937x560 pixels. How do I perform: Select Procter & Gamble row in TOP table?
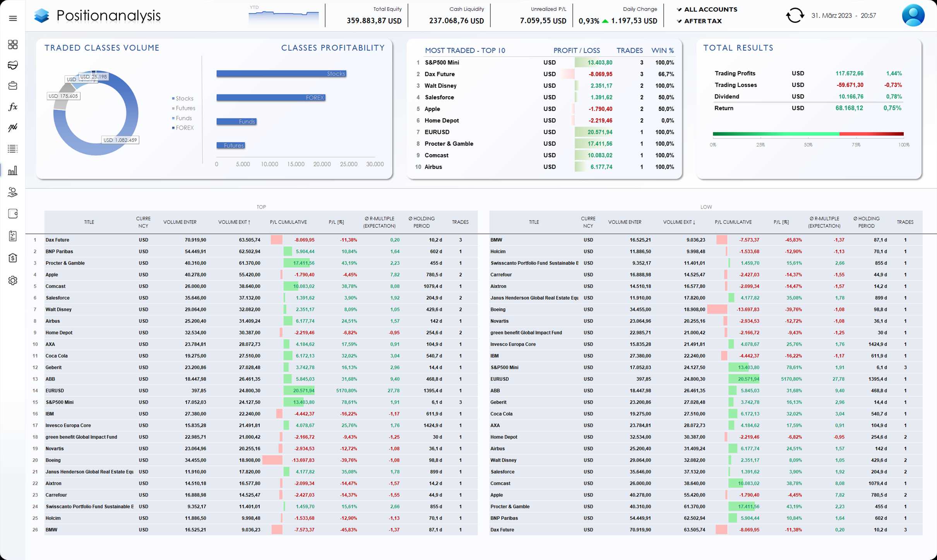(261, 263)
